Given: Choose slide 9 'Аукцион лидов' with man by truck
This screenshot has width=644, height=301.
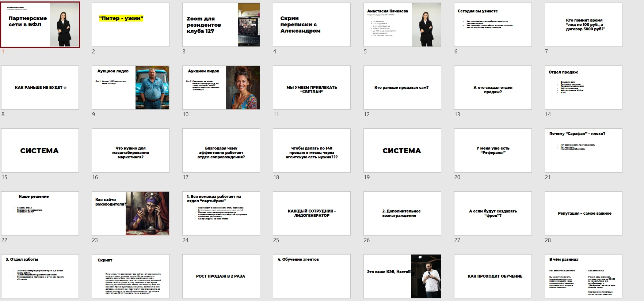Looking at the screenshot, I should click(130, 87).
